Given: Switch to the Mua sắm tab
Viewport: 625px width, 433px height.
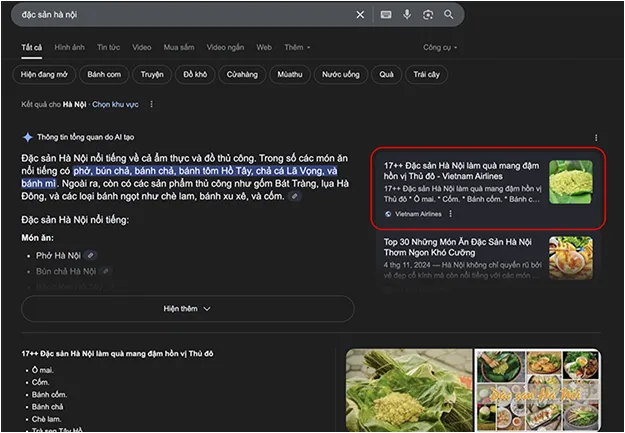Looking at the screenshot, I should 179,47.
